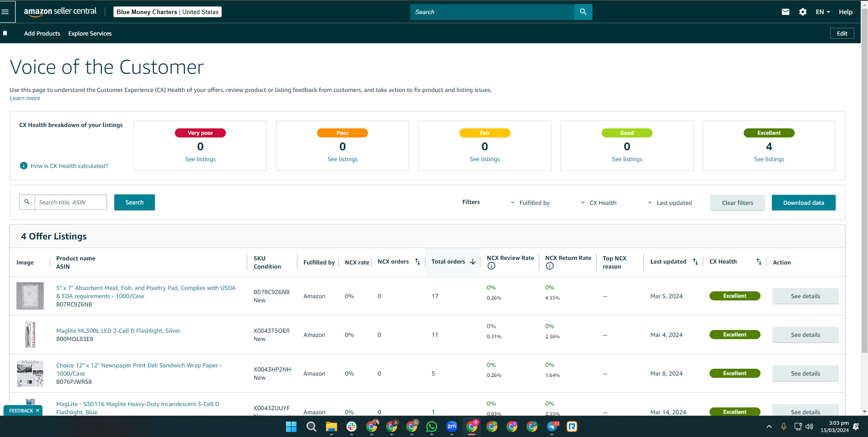Open the EN language dropdown

coord(823,12)
